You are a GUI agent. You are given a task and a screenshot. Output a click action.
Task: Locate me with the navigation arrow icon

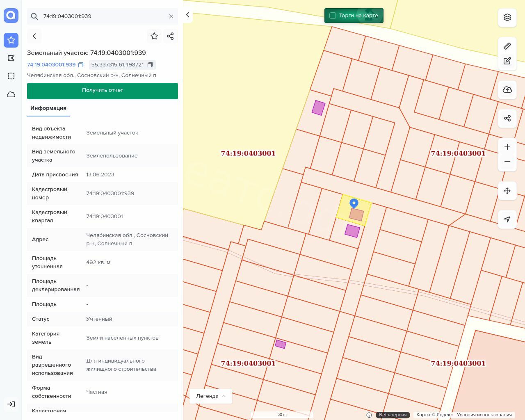point(507,219)
